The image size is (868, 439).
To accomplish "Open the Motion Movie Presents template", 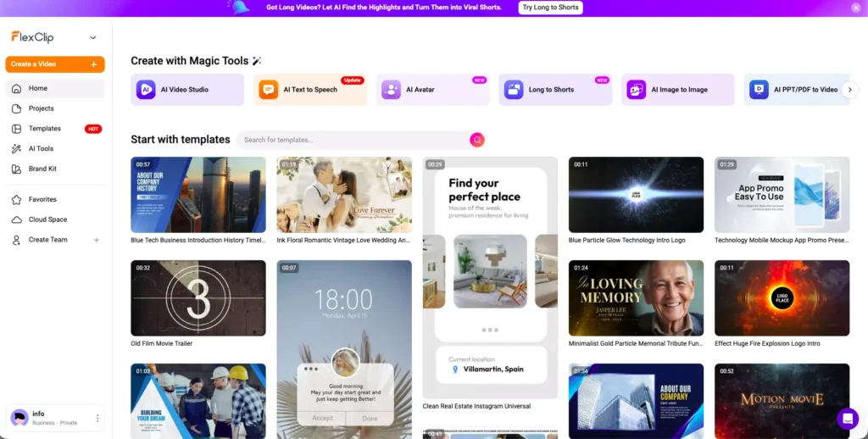I will (782, 402).
